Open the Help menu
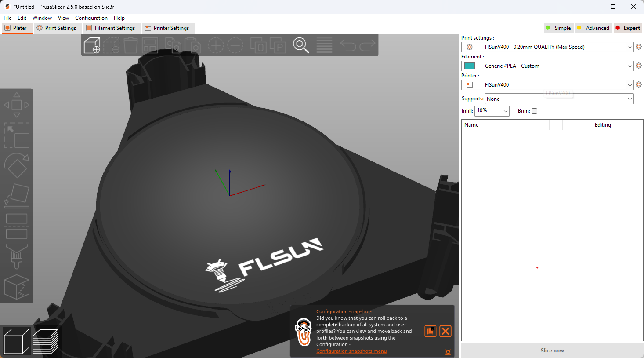Viewport: 644px width, 358px height. [x=119, y=18]
